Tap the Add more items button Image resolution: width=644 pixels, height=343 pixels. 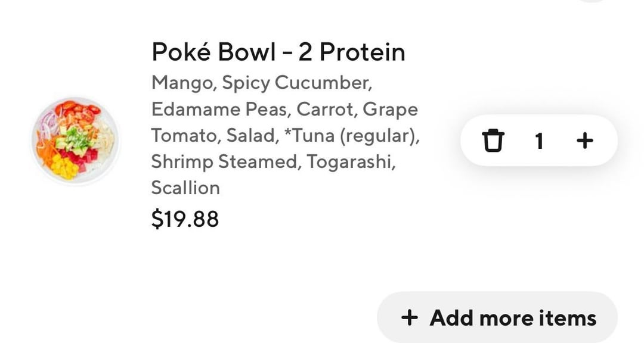497,317
